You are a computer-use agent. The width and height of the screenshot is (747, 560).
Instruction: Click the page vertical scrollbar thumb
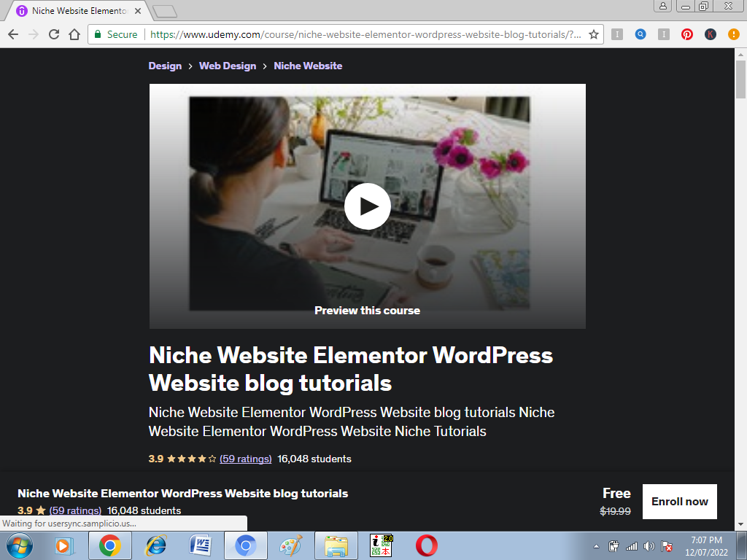(x=740, y=79)
